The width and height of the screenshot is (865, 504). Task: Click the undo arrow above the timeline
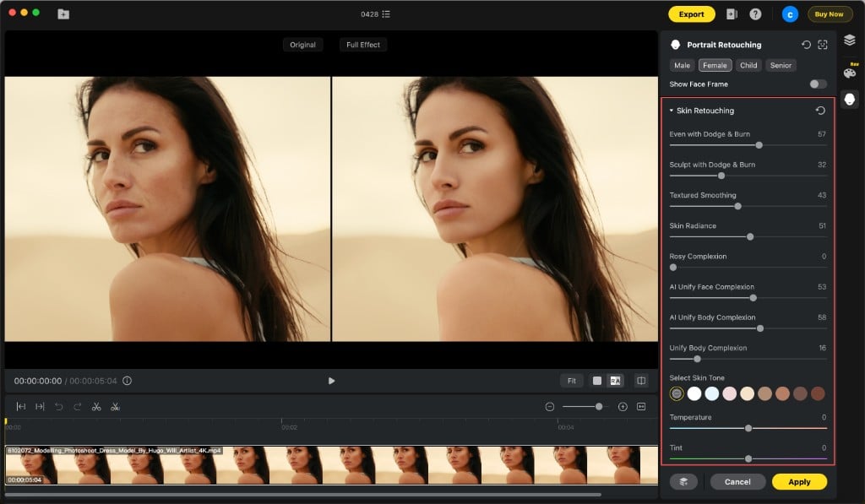click(x=57, y=407)
